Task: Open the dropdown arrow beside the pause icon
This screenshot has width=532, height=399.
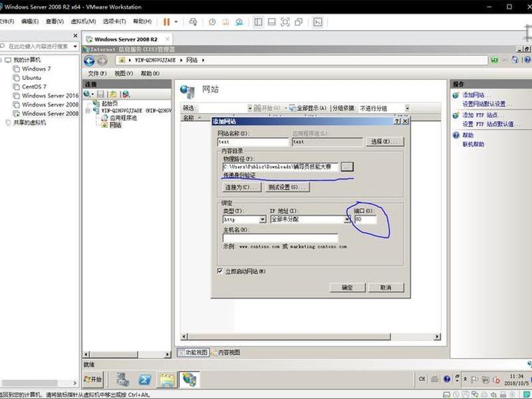Action: tap(176, 22)
